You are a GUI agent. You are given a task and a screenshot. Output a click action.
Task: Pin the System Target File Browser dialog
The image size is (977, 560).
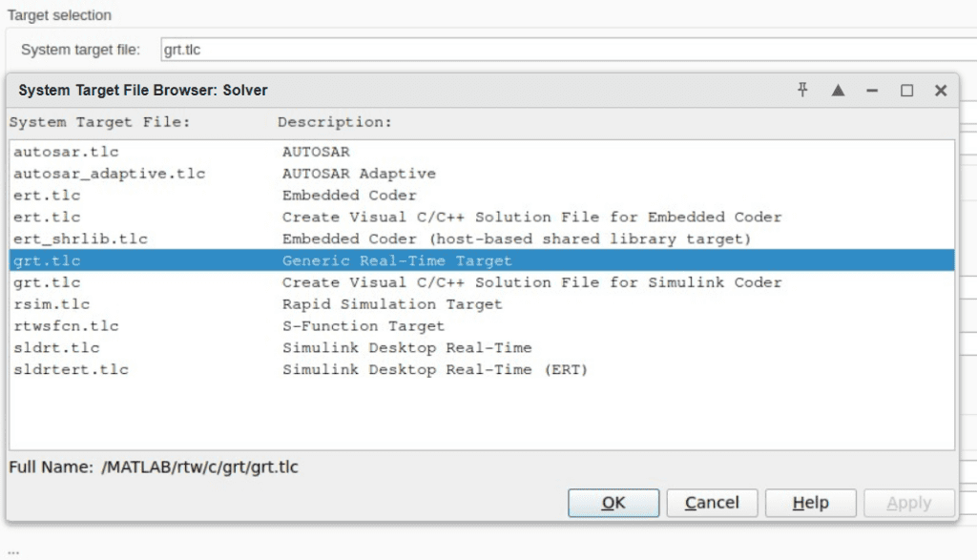[802, 90]
